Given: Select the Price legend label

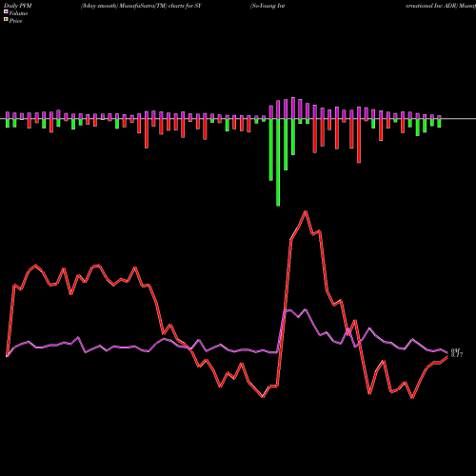Looking at the screenshot, I should 15,21.
